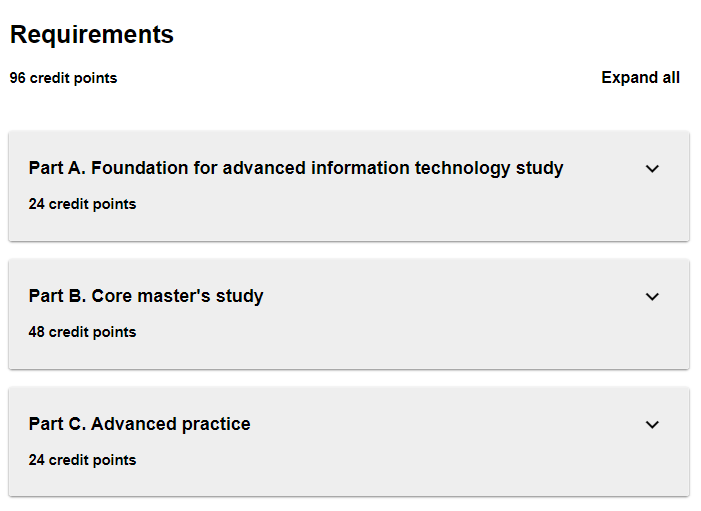Click the blank middle area of the Part A card
Image resolution: width=701 pixels, height=511 pixels.
(400, 205)
